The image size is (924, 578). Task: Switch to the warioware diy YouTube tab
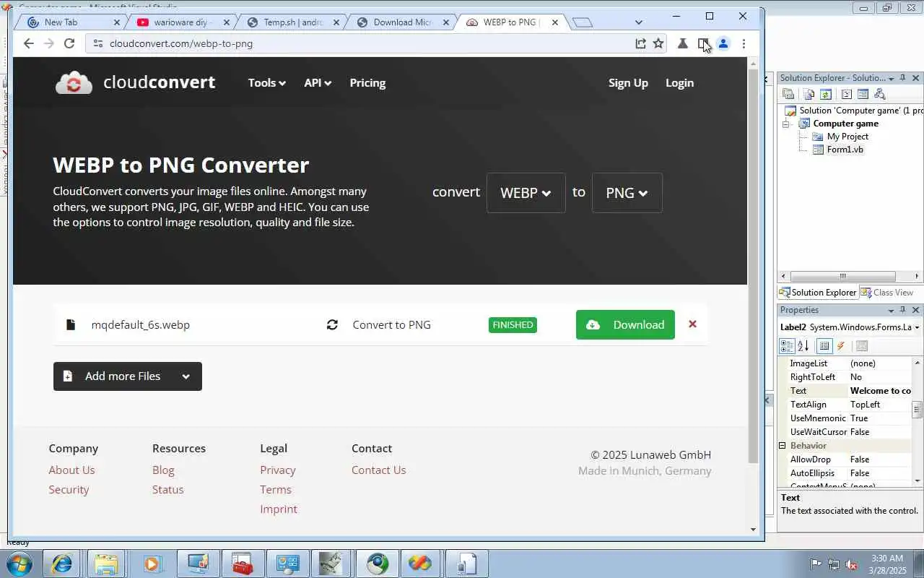coord(182,22)
